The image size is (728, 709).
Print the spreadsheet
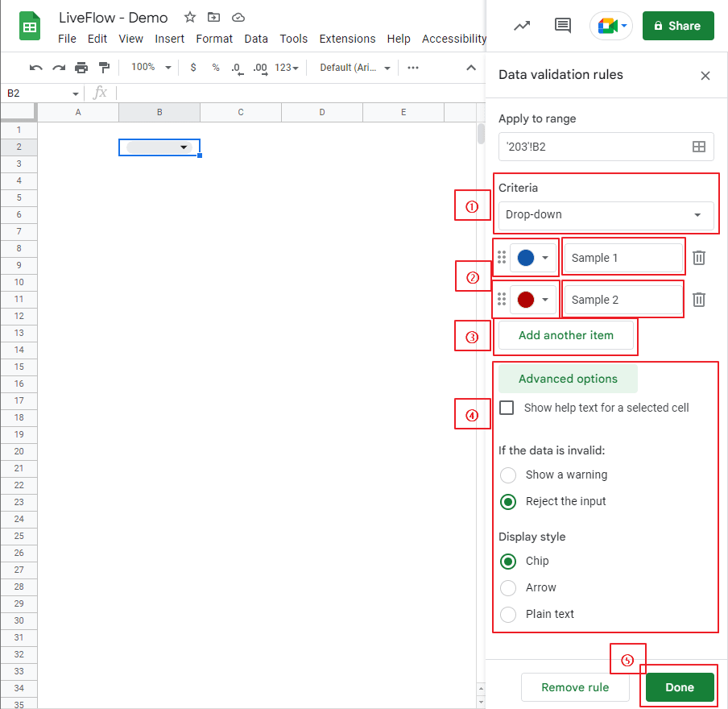point(81,68)
